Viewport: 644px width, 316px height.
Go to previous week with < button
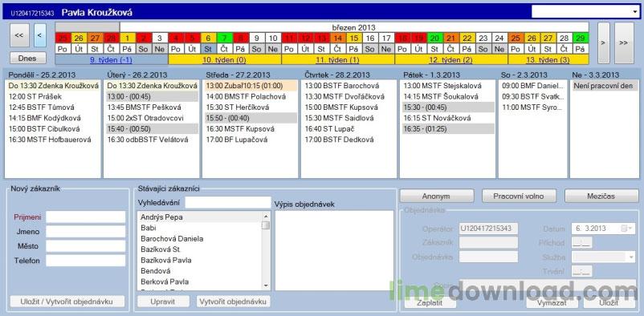pos(40,34)
